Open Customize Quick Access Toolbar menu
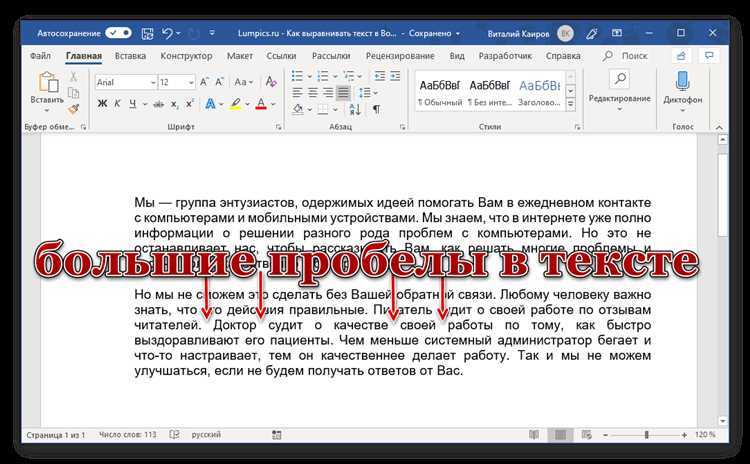This screenshot has width=750, height=464. [x=212, y=33]
